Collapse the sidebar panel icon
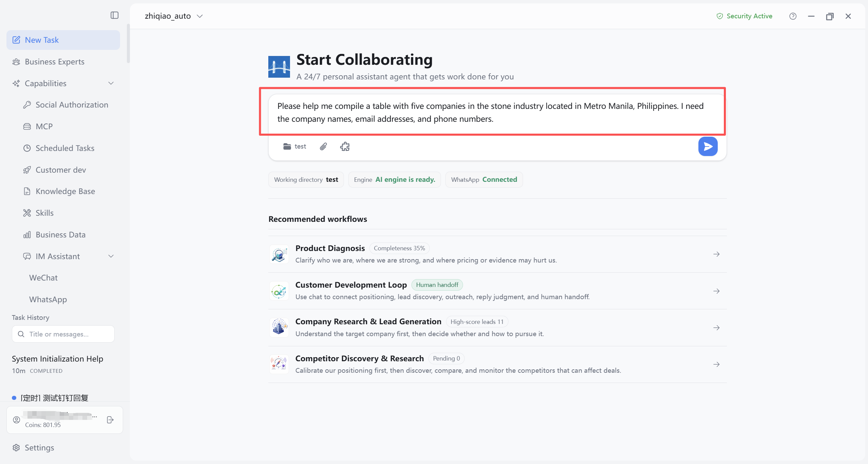Screen dimensions: 868x464 pyautogui.click(x=114, y=15)
